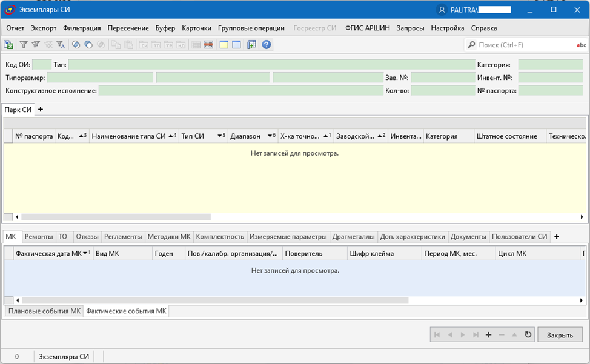Sort by Диапазон column header

point(253,136)
